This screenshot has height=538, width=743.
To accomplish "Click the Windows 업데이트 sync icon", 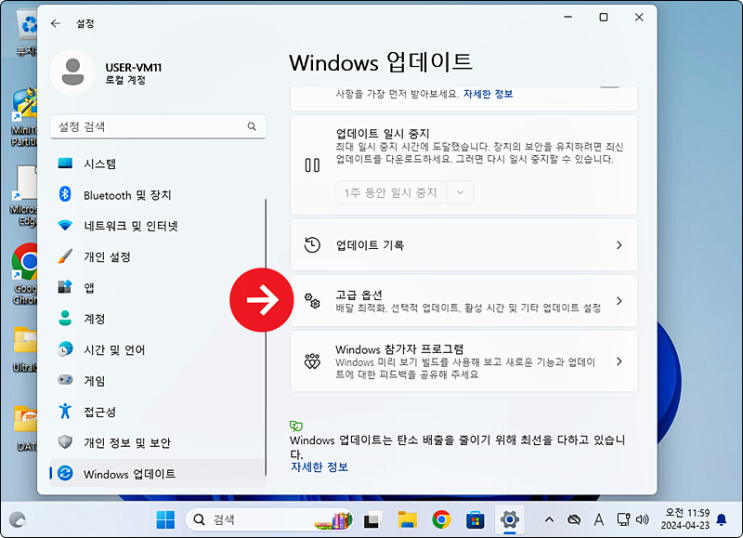I will [65, 473].
